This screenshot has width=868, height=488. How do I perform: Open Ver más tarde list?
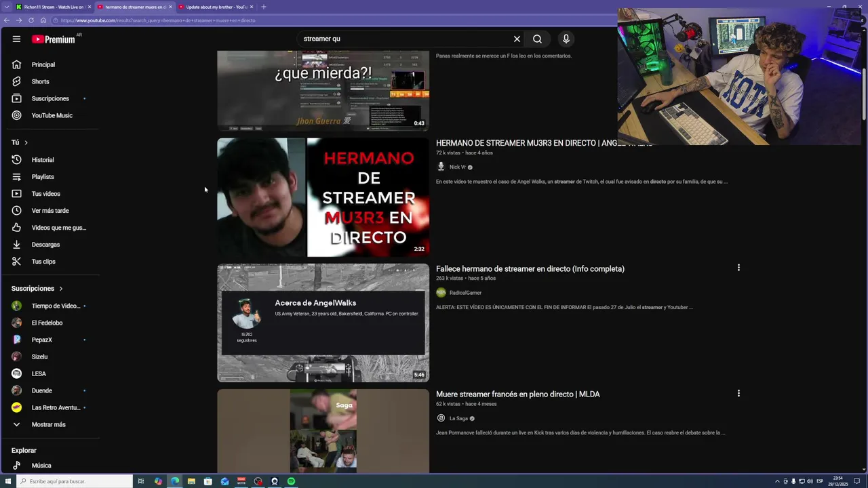49,211
